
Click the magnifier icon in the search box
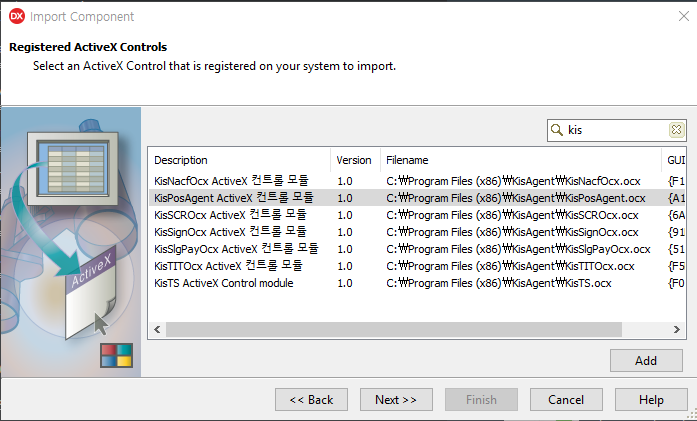[557, 130]
